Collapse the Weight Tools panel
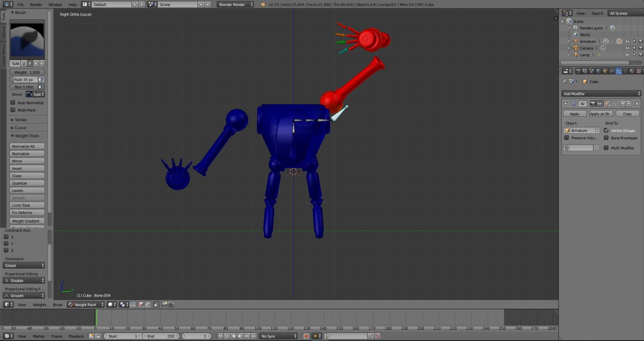 [x=26, y=136]
